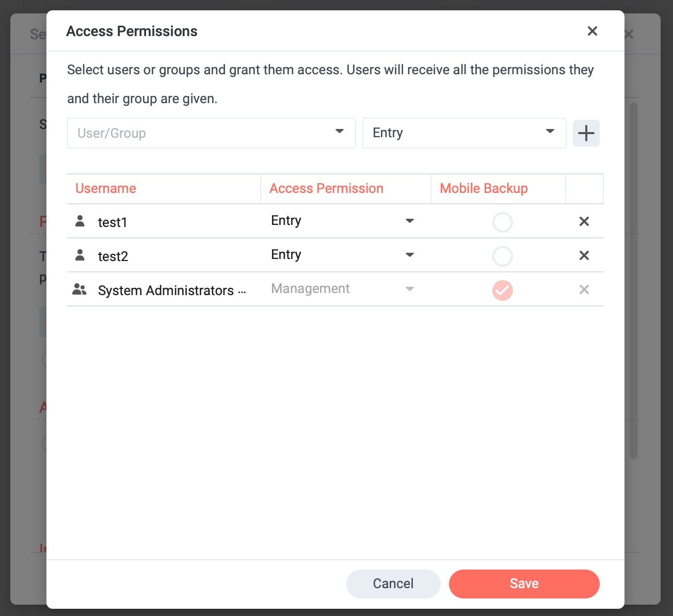Click the System Administrators group icon
This screenshot has height=616, width=673.
click(79, 289)
